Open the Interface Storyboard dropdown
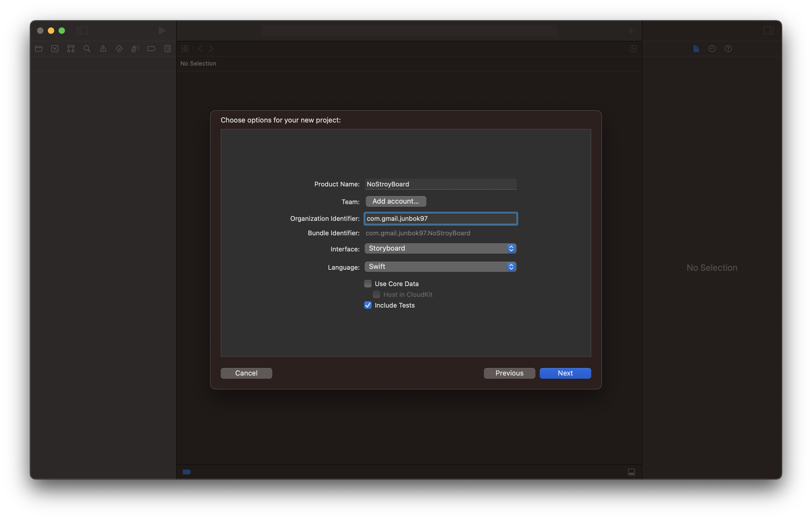The height and width of the screenshot is (519, 812). [440, 248]
